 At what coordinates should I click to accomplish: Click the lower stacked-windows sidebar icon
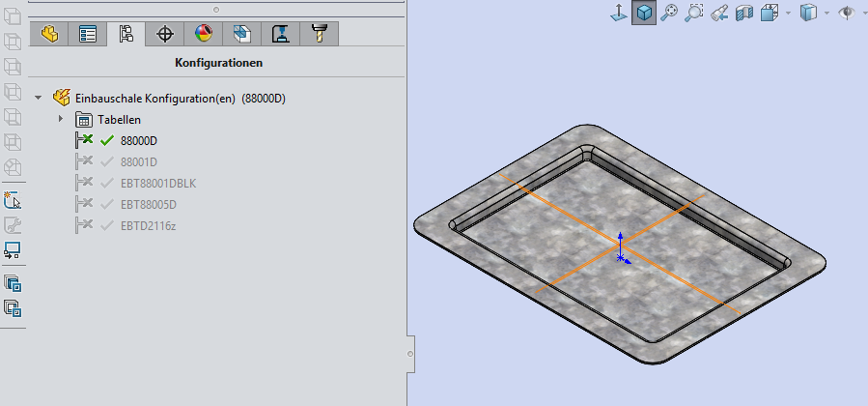(13, 308)
